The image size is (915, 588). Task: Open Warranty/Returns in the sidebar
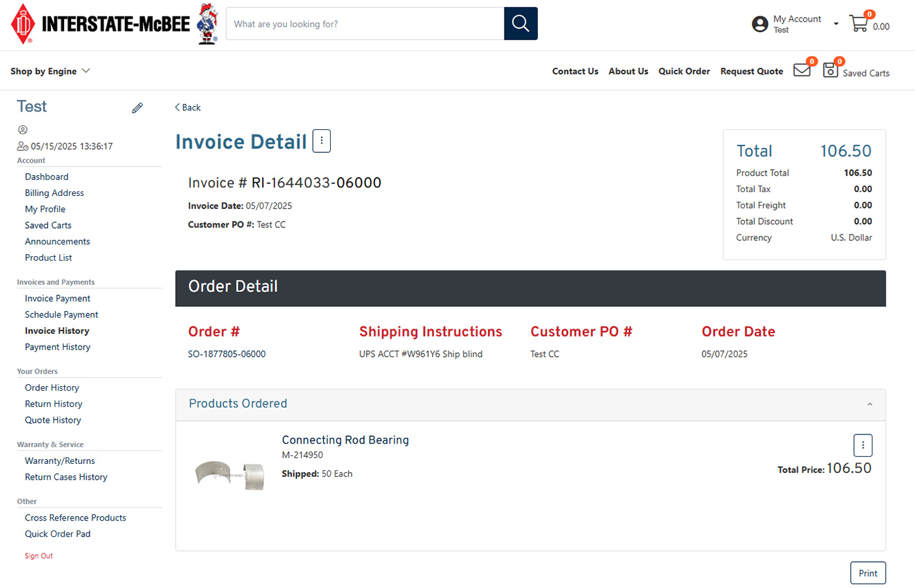(x=60, y=461)
